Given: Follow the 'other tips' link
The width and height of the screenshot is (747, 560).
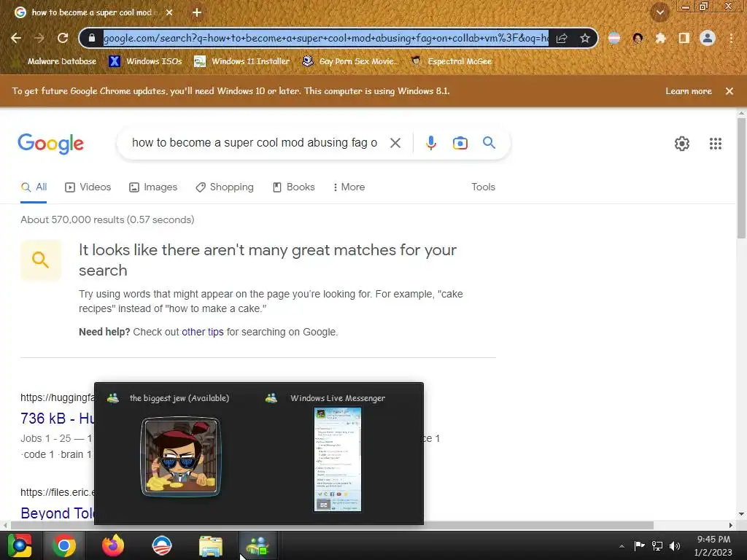Looking at the screenshot, I should coord(203,332).
